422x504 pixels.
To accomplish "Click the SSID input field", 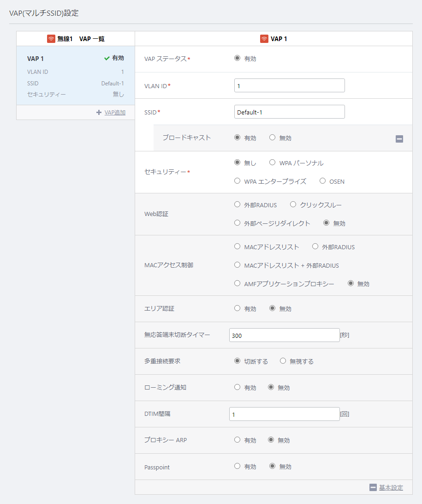I will click(289, 112).
